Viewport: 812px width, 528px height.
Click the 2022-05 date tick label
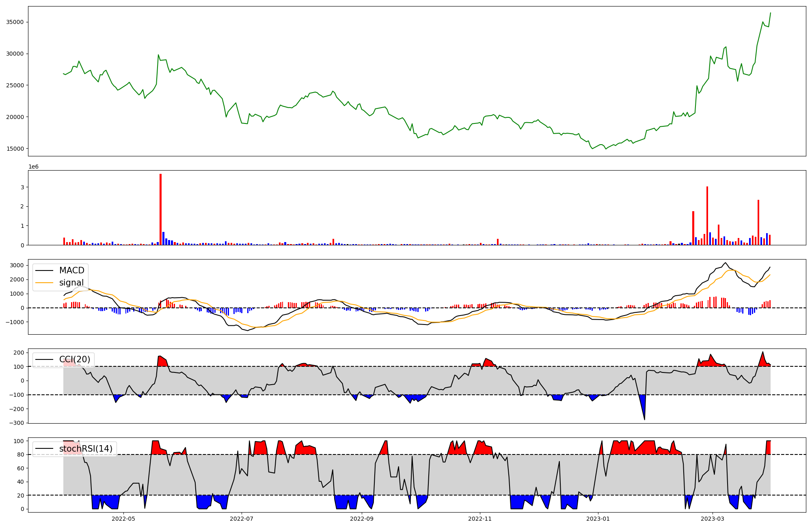[123, 519]
